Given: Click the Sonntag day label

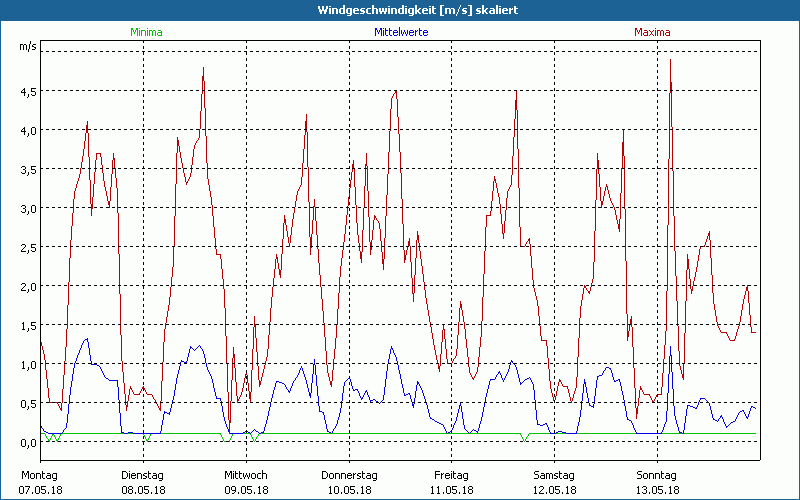Looking at the screenshot, I should point(657,475).
